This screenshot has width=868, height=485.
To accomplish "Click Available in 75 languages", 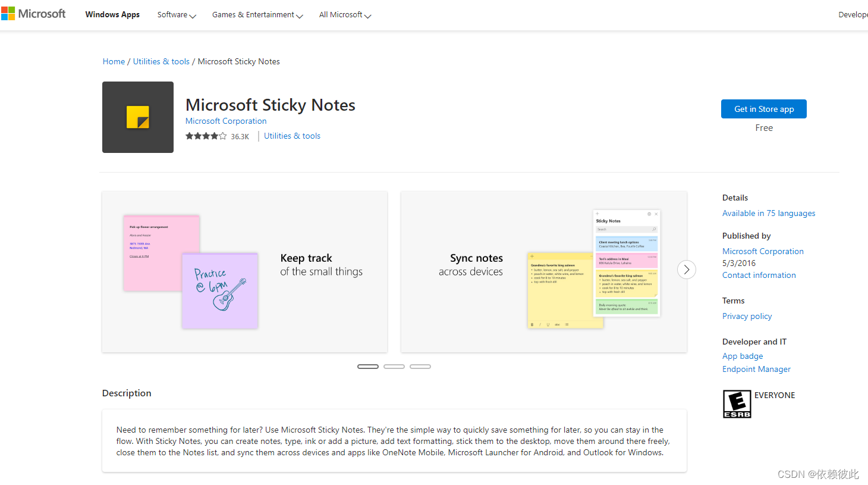I will [x=769, y=213].
